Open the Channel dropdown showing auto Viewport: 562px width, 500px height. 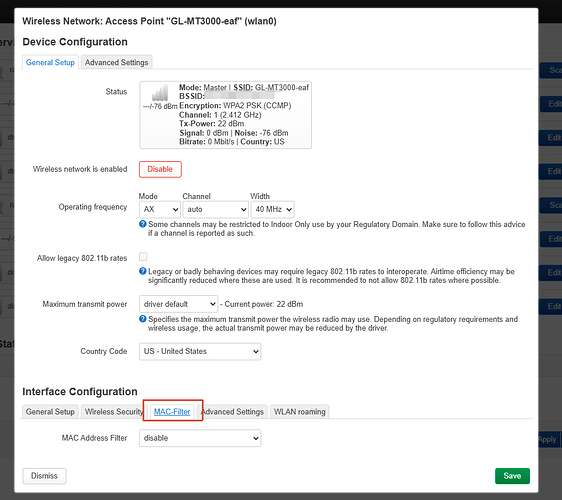[215, 209]
